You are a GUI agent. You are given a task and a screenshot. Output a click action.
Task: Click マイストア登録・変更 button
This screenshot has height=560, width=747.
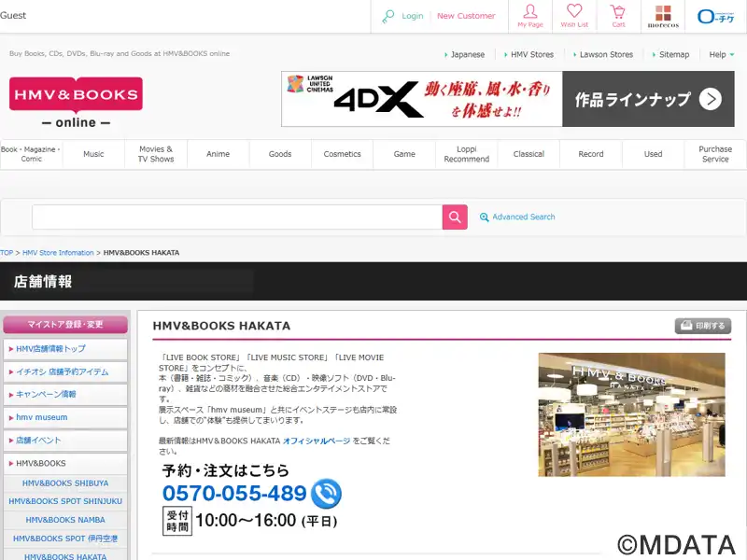(x=65, y=324)
